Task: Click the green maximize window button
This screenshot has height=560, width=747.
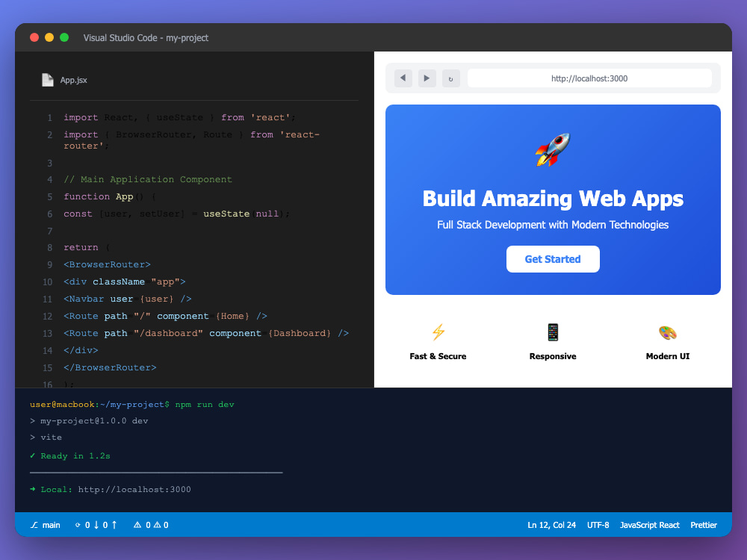Action: pos(64,37)
